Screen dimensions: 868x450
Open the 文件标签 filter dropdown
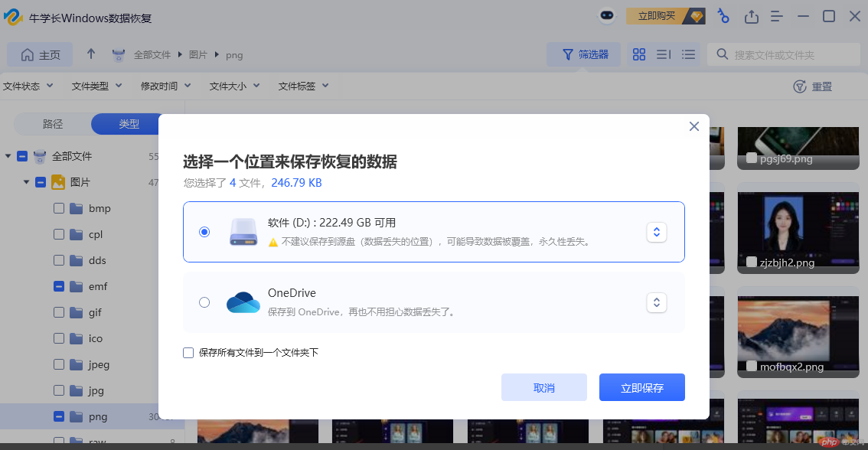303,86
